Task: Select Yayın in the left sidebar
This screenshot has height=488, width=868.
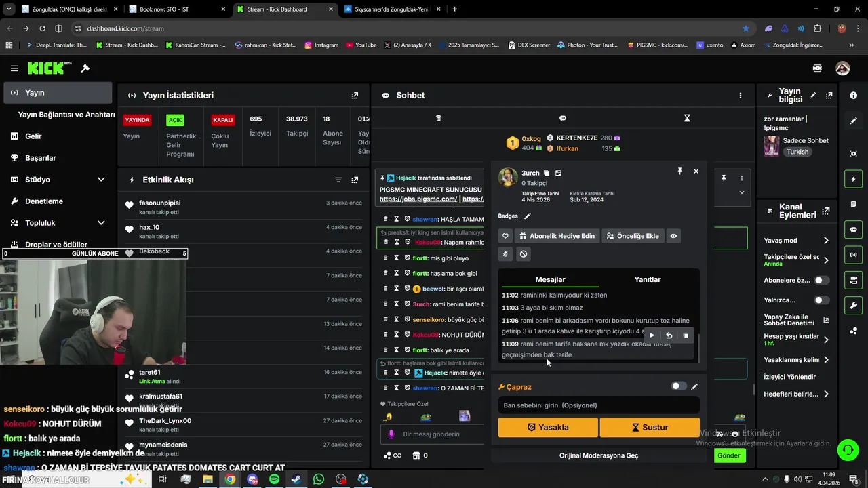Action: click(x=58, y=93)
